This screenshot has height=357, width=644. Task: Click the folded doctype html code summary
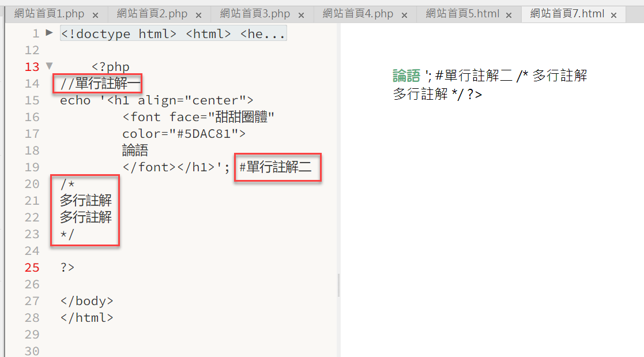174,33
